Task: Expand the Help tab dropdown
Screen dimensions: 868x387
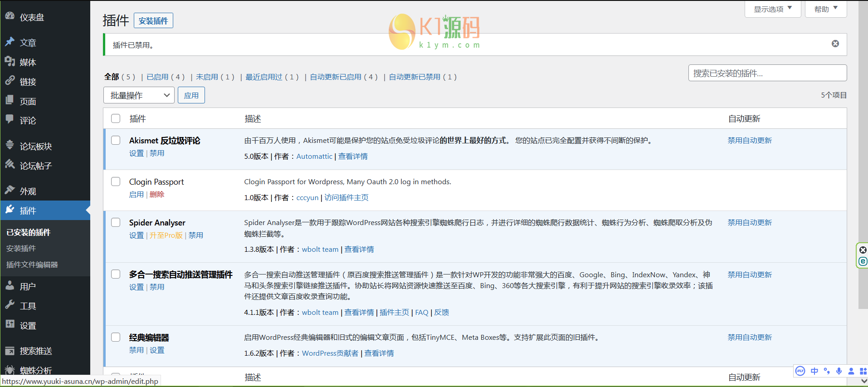Action: pyautogui.click(x=825, y=9)
